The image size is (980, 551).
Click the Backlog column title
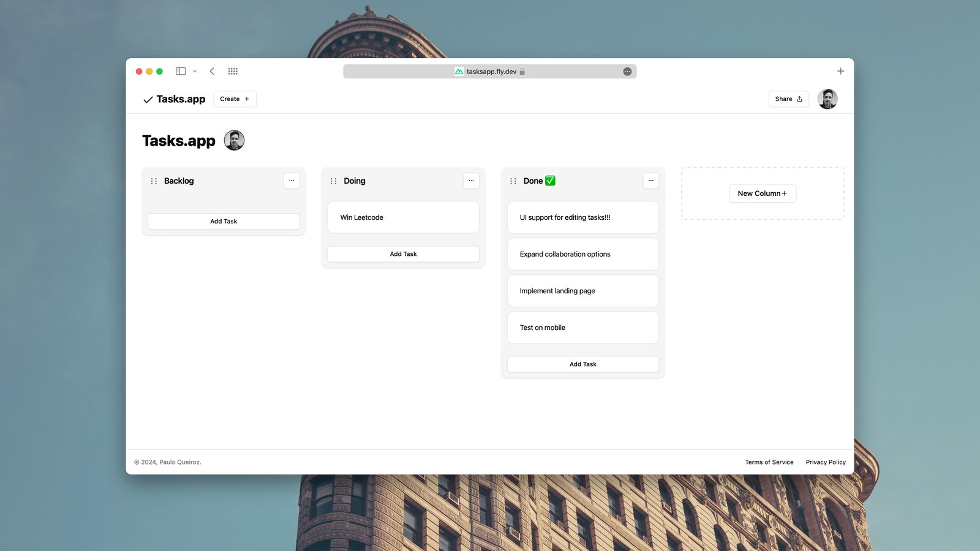pyautogui.click(x=179, y=181)
